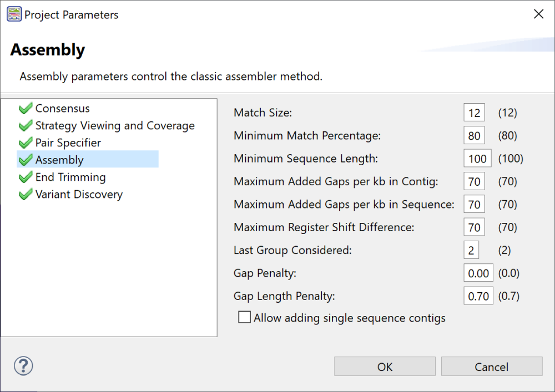Click the green checkmark beside Consensus
The height and width of the screenshot is (392, 555).
pos(26,108)
